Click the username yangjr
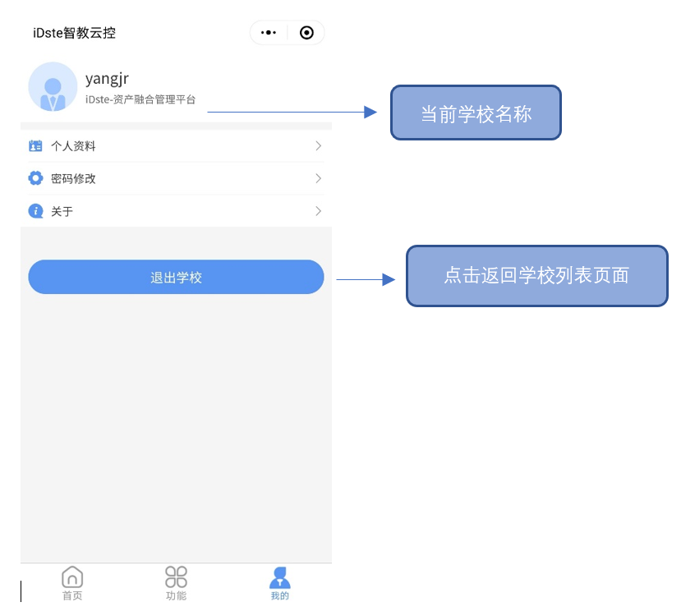 pos(107,79)
